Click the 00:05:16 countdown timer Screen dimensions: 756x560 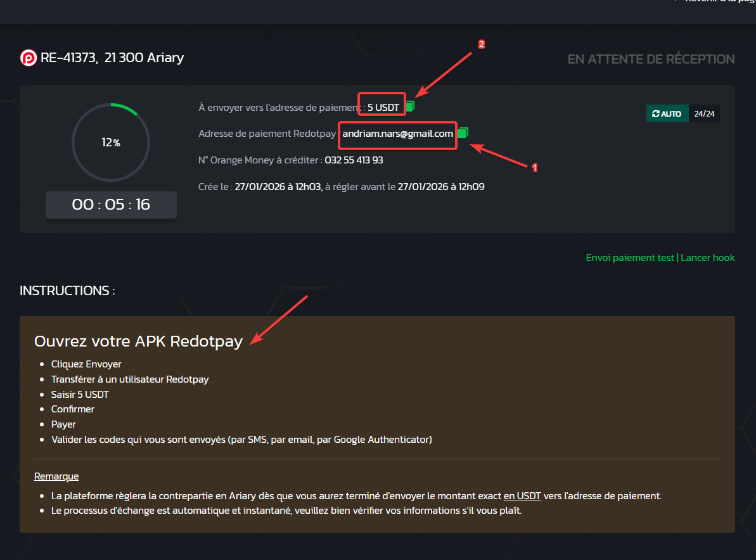(x=111, y=205)
